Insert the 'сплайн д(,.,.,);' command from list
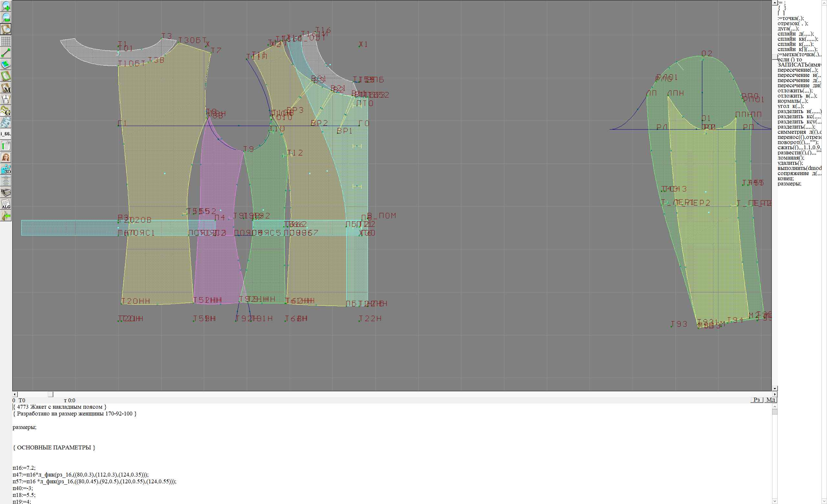The width and height of the screenshot is (827, 504). (795, 34)
